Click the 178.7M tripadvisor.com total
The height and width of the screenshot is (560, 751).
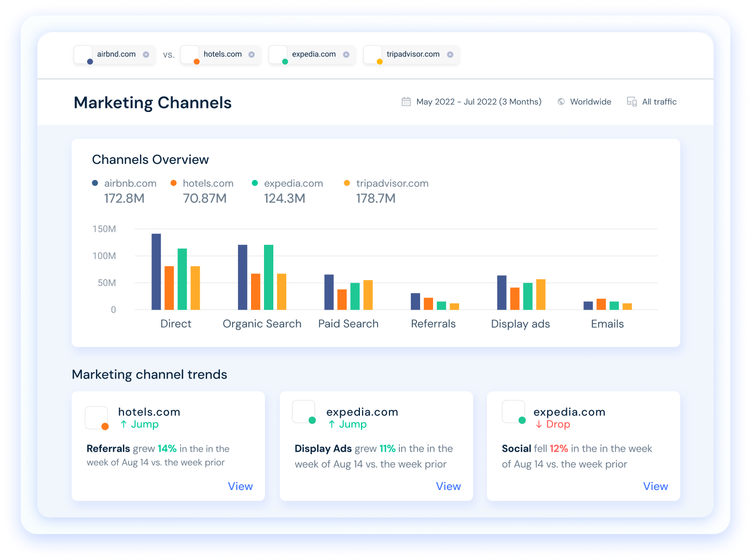pyautogui.click(x=375, y=199)
